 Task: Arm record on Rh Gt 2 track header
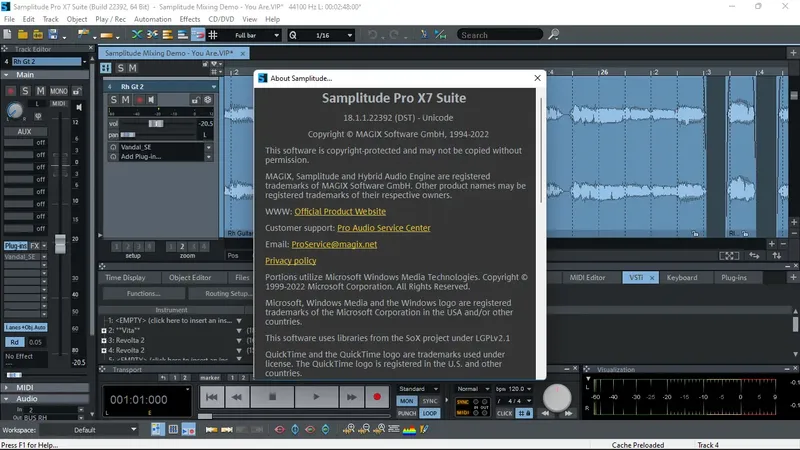[139, 100]
